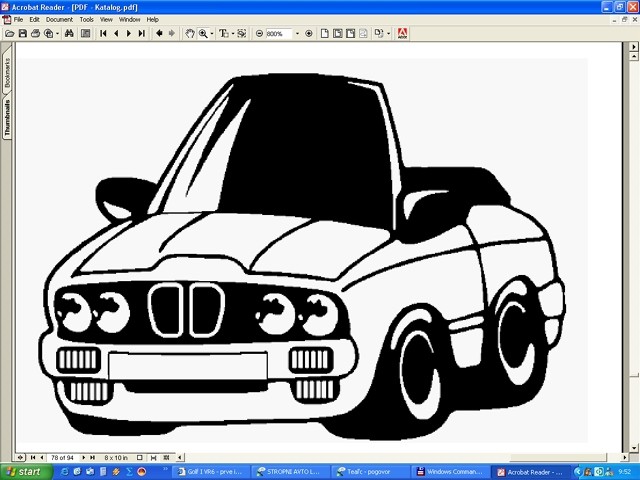The image size is (640, 480).
Task: Click horizontal scrollbar left arrow
Action: [x=179, y=458]
